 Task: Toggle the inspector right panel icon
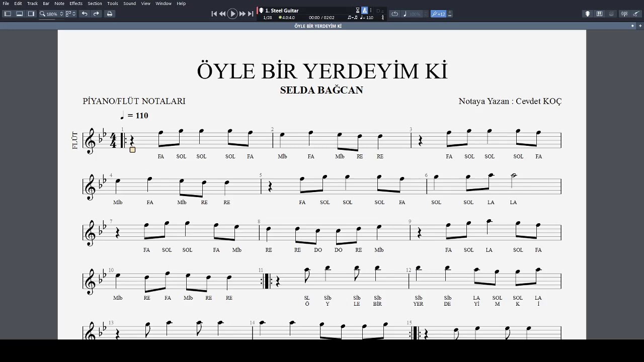(x=31, y=14)
